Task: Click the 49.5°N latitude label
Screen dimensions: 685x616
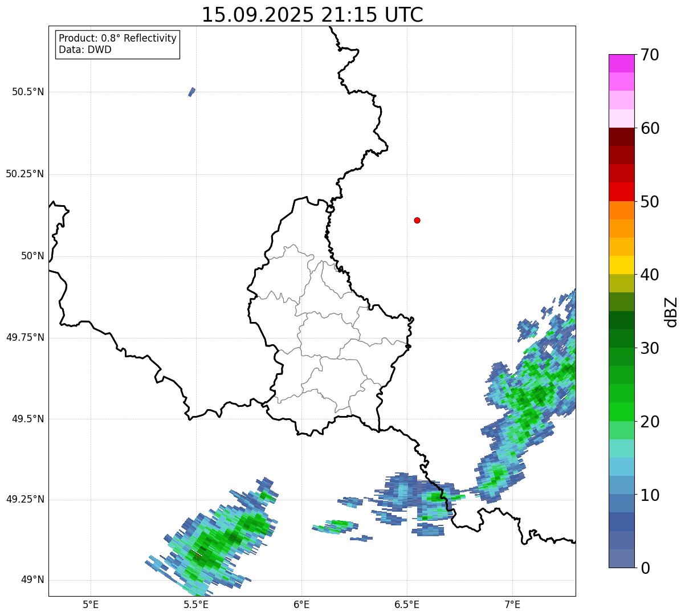Action: point(28,419)
